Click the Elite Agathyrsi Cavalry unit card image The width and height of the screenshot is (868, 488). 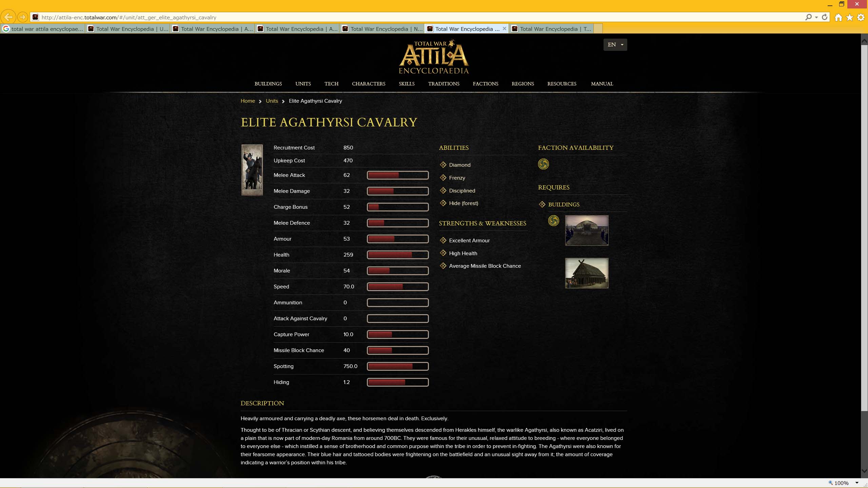(x=252, y=170)
